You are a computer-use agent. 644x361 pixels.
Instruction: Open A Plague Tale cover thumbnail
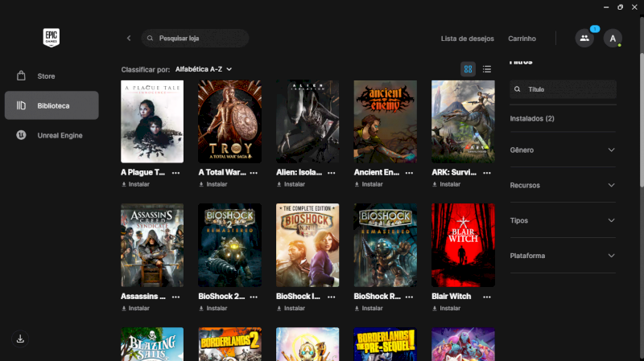pos(152,121)
